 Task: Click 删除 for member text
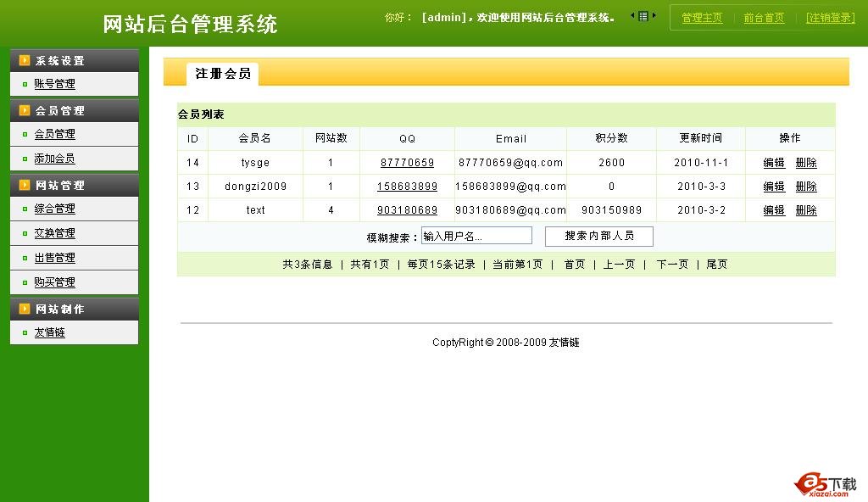pos(806,210)
